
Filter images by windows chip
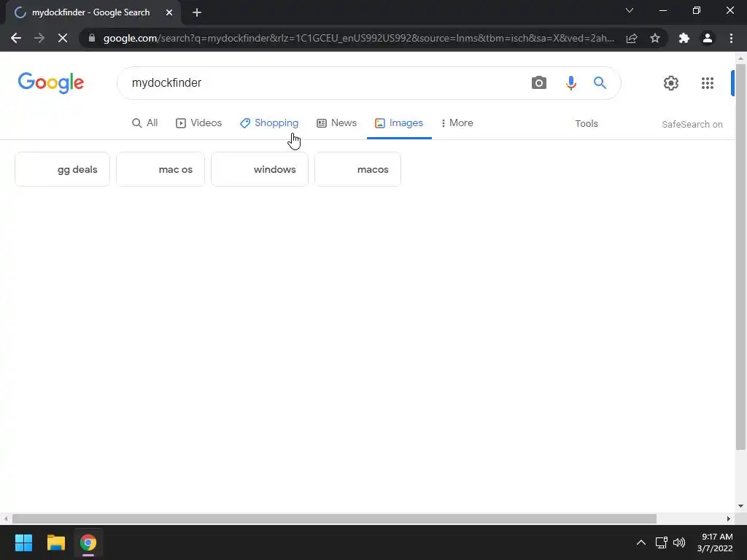click(260, 169)
